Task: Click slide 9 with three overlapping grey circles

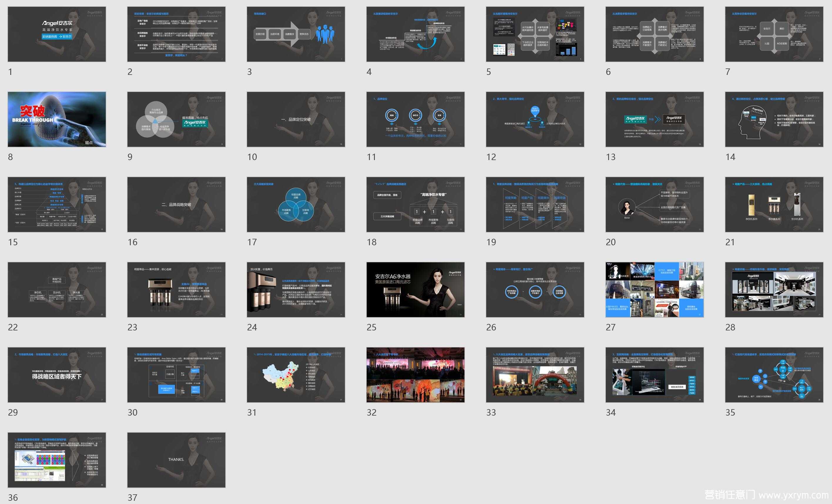Action: 176,119
